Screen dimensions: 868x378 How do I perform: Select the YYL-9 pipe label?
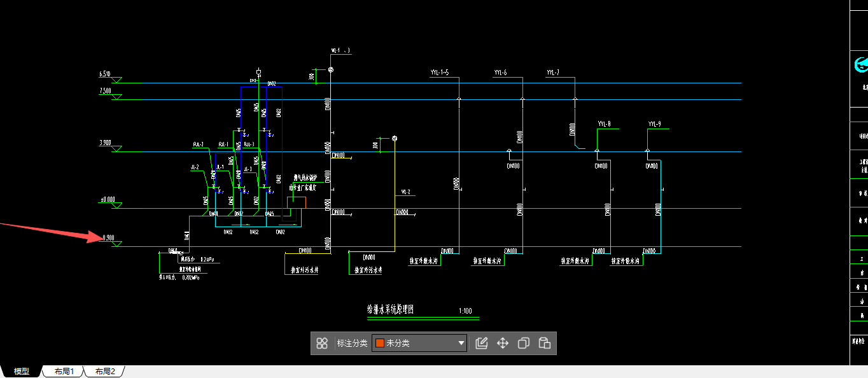[655, 123]
